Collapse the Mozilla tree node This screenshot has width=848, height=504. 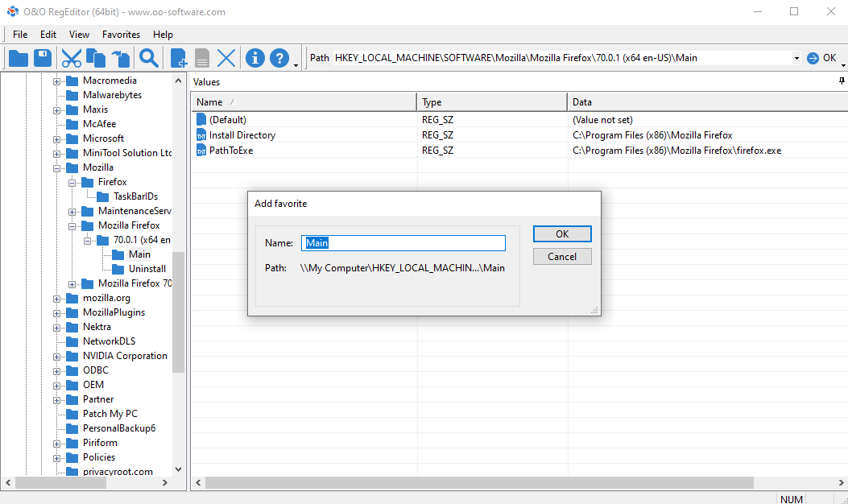[56, 168]
